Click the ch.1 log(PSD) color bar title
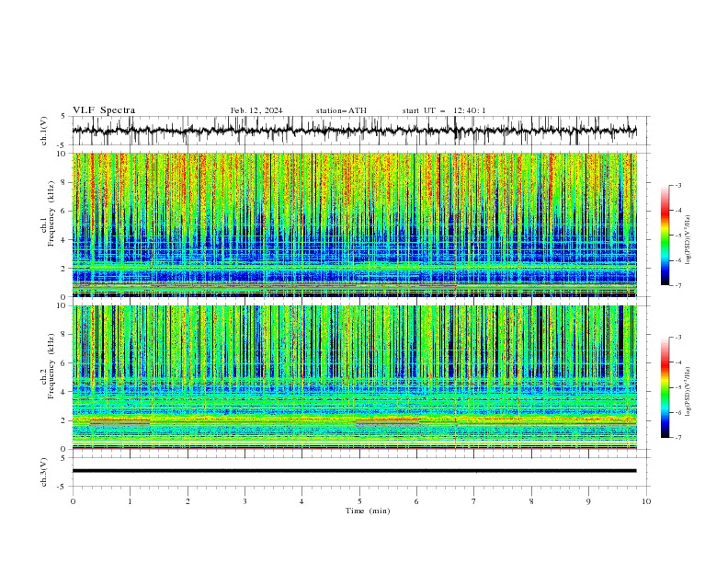This screenshot has width=728, height=563. click(x=688, y=240)
